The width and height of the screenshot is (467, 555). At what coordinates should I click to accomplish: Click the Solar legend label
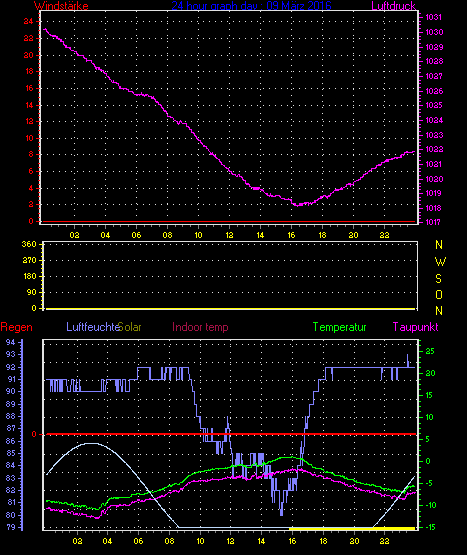pos(130,327)
